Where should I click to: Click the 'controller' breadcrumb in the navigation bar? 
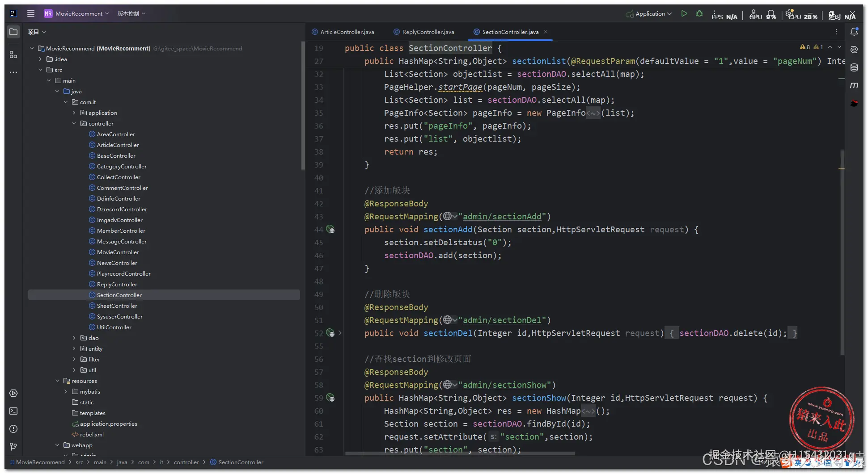point(186,462)
